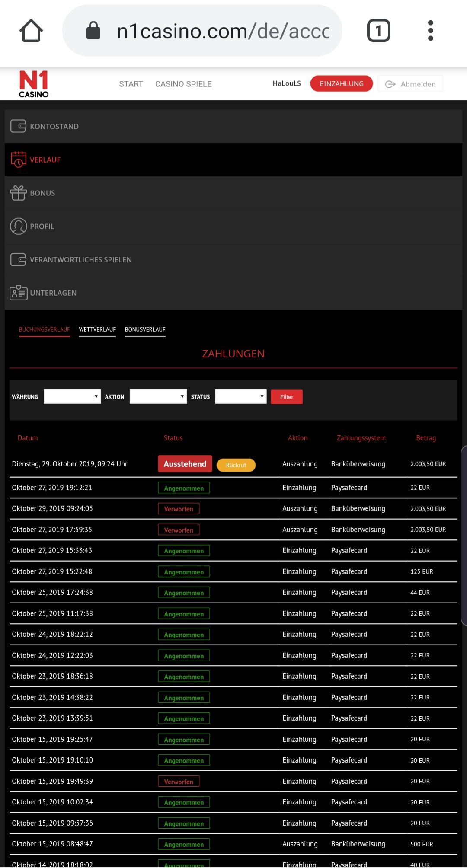Screen dimensions: 467x868
Task: Click the Kontostand wallet icon
Action: pos(18,126)
